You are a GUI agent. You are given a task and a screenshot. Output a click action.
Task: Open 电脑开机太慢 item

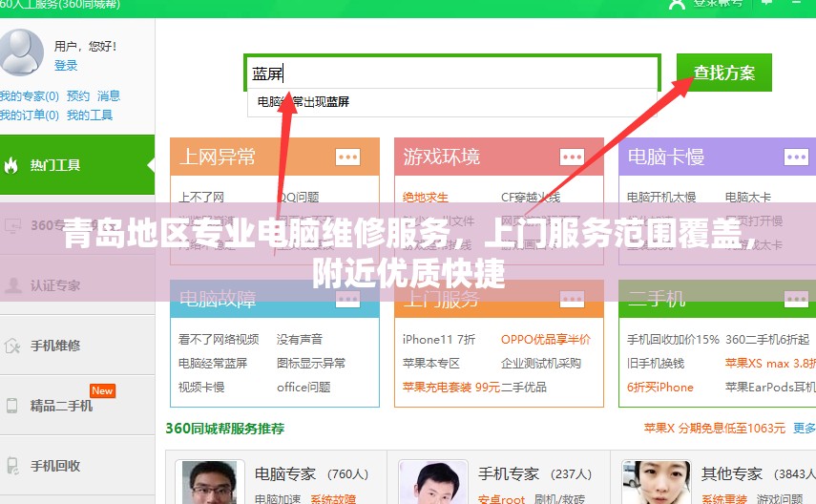661,198
